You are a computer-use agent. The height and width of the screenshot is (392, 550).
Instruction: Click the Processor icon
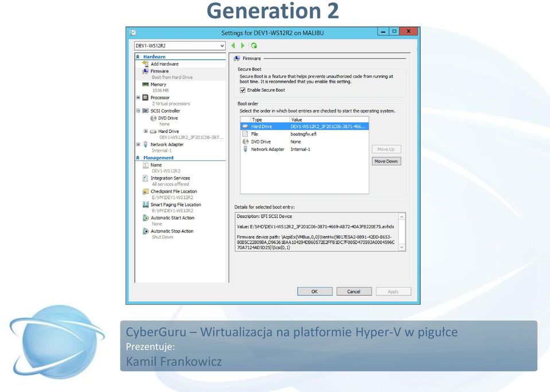click(146, 97)
